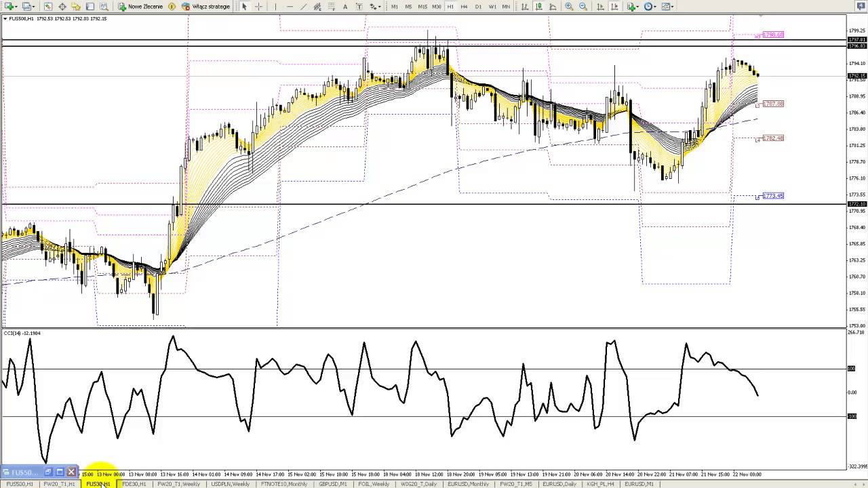Open the EURUSD,Monthly chart tab
This screenshot has width=868, height=488.
(x=468, y=484)
